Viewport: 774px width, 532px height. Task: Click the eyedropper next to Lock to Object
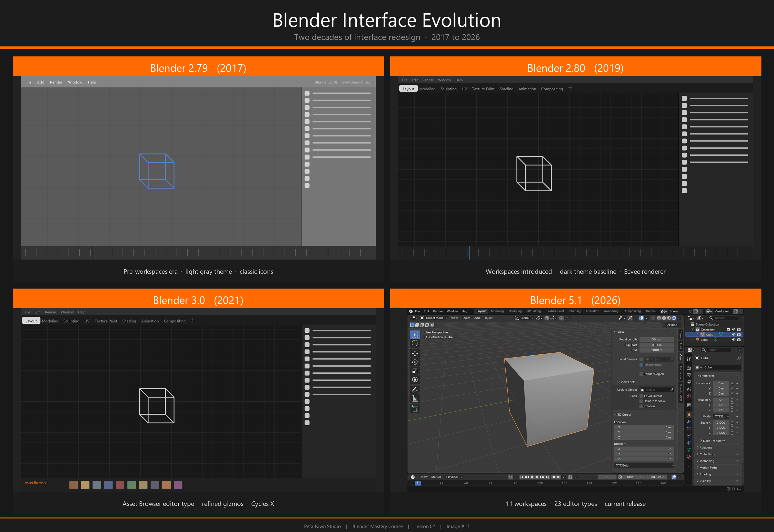tap(671, 390)
